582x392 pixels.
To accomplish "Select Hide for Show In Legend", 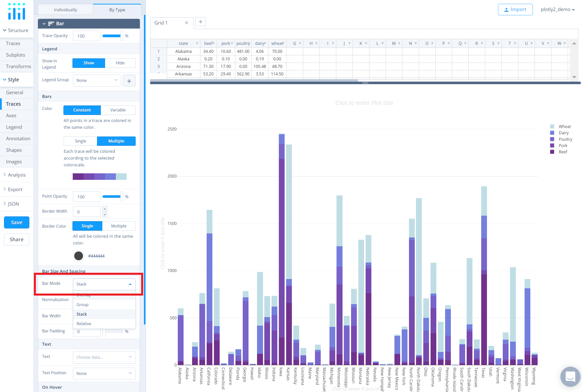I will 120,63.
